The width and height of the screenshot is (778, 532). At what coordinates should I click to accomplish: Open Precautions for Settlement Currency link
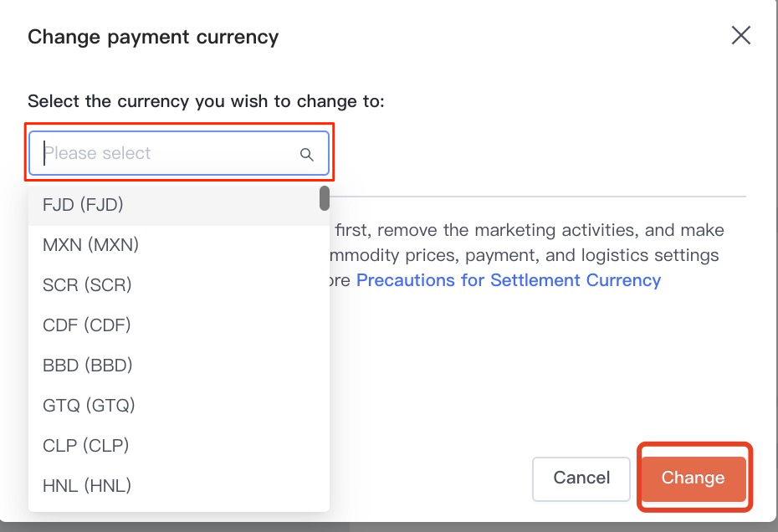[509, 280]
